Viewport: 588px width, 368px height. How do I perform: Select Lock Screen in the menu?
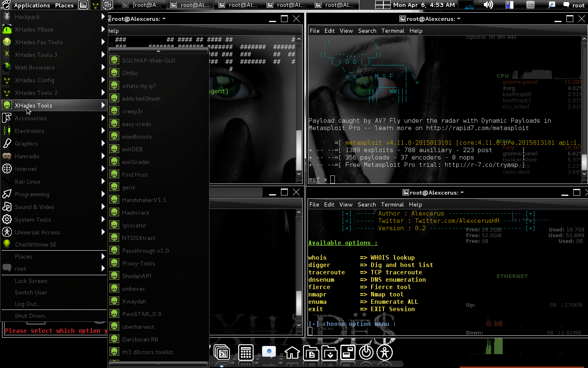tap(54, 281)
